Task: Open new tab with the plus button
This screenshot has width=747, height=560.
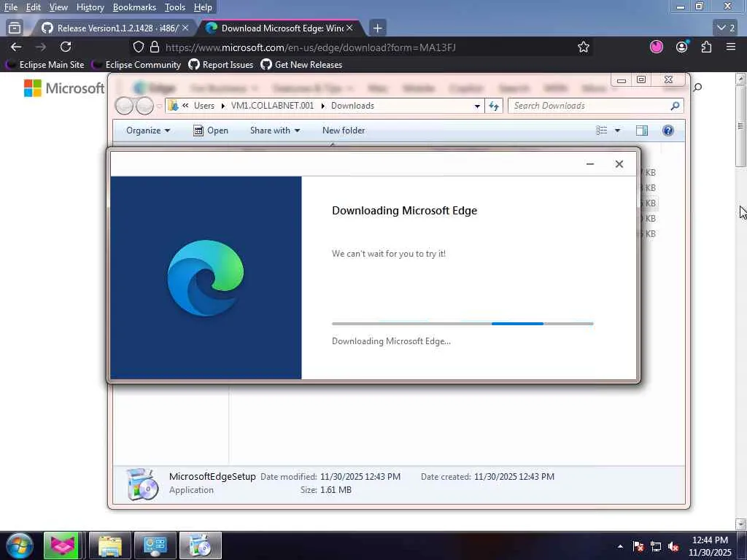Action: click(377, 28)
